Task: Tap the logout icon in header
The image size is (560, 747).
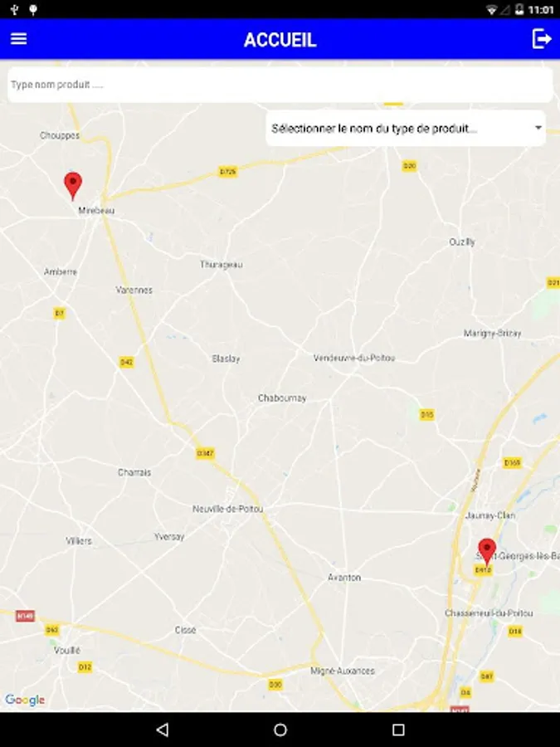Action: [542, 38]
